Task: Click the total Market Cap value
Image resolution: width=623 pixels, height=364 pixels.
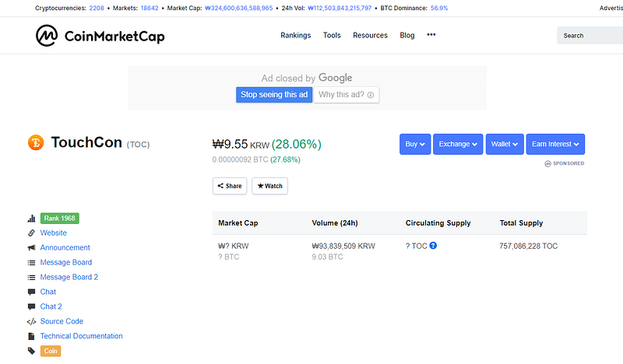Action: [239, 8]
